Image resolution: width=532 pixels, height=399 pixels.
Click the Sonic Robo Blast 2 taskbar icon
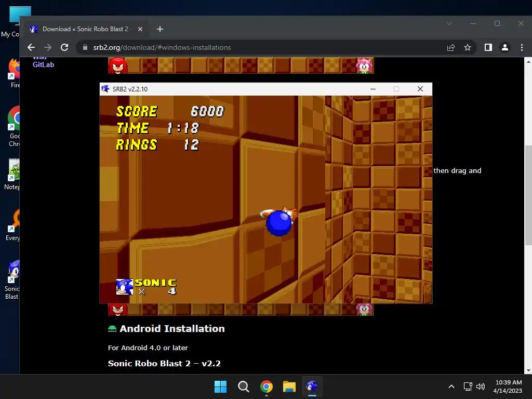pyautogui.click(x=312, y=387)
